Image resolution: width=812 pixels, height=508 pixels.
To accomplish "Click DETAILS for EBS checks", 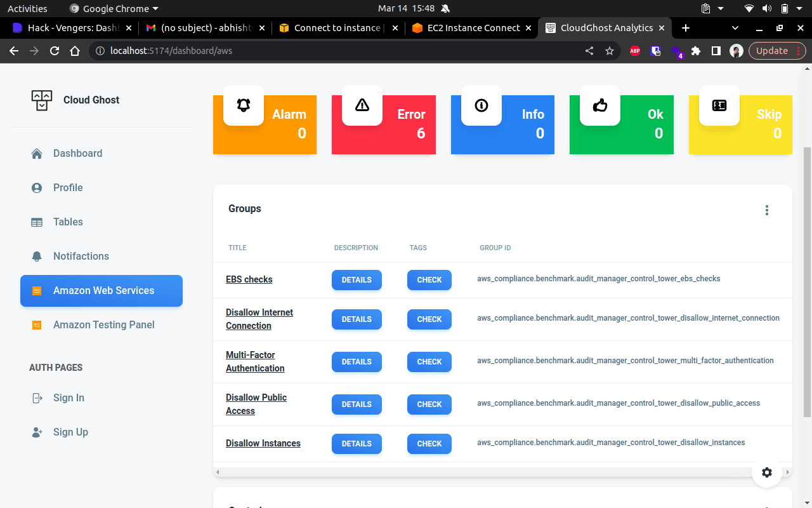I will click(x=357, y=280).
